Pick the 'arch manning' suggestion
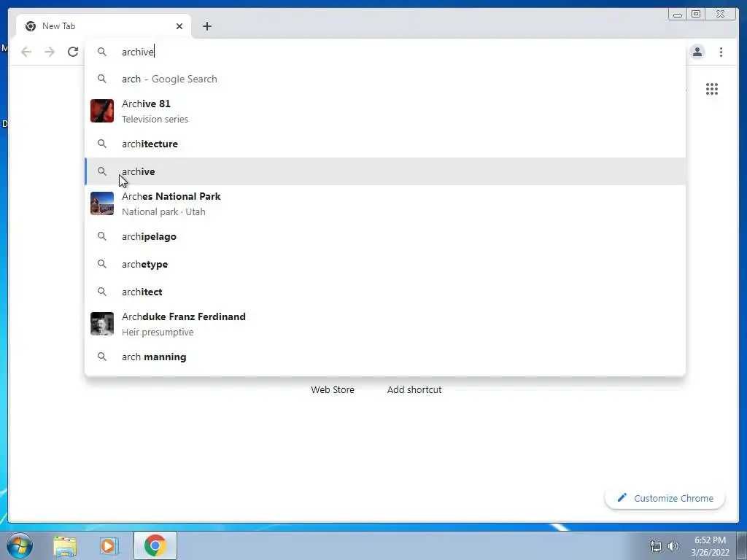747x560 pixels. (x=385, y=357)
